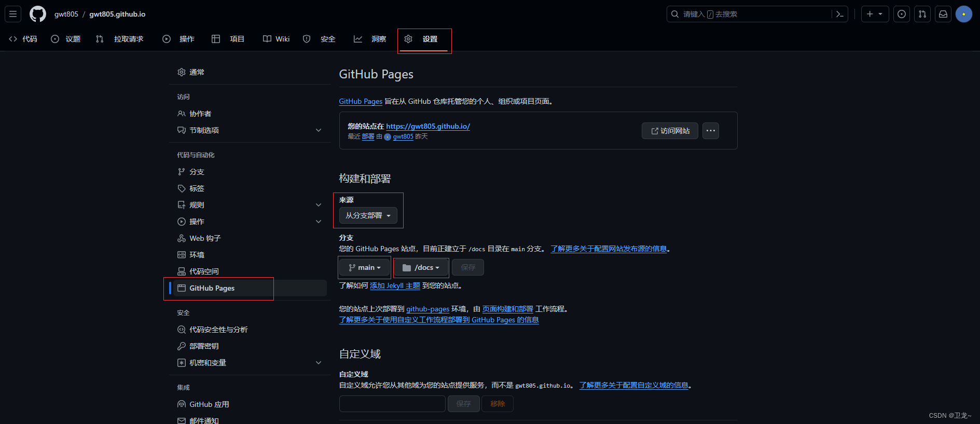The image size is (980, 424).
Task: Switch to the 议题 tab
Action: (66, 39)
